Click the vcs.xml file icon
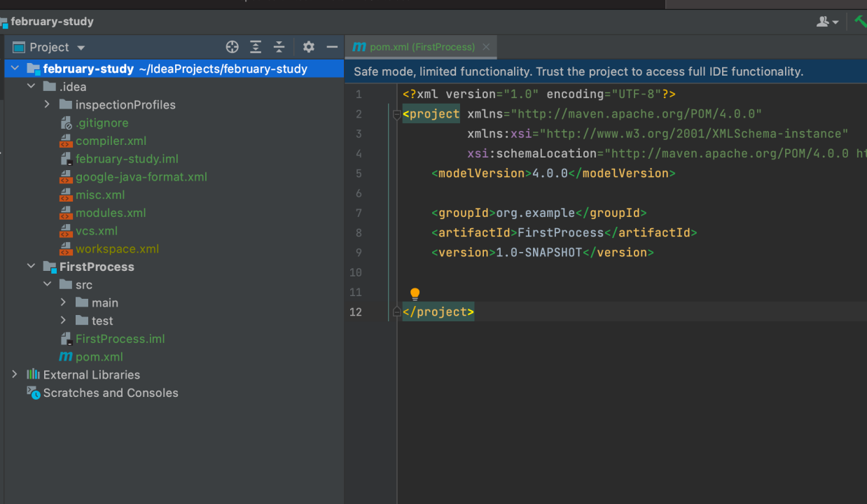This screenshot has width=867, height=504. click(x=65, y=231)
